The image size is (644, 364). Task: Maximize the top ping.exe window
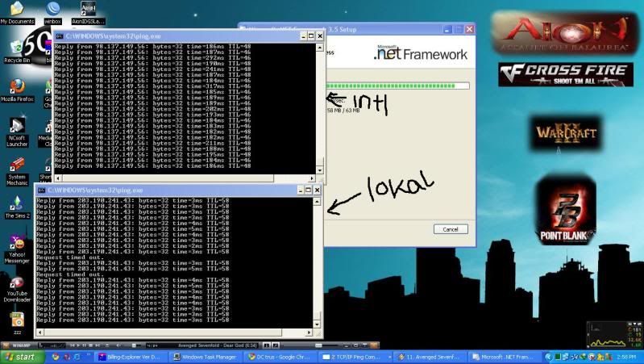point(311,36)
